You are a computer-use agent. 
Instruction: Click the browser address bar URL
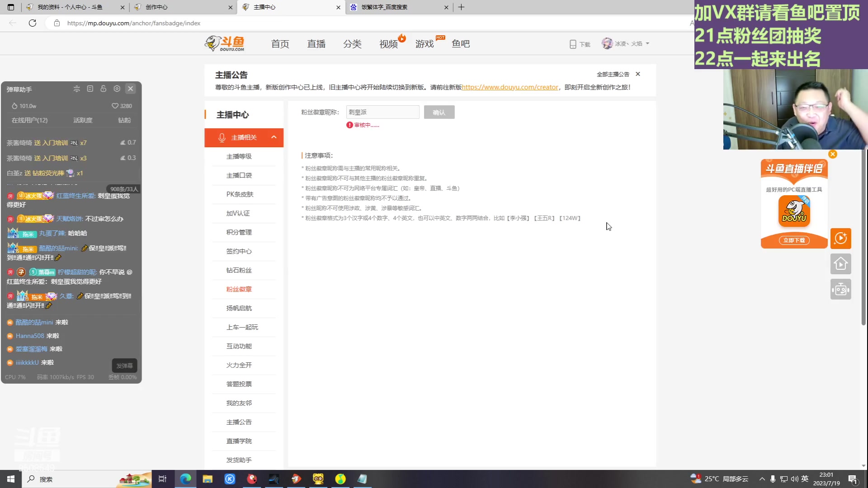pyautogui.click(x=134, y=23)
